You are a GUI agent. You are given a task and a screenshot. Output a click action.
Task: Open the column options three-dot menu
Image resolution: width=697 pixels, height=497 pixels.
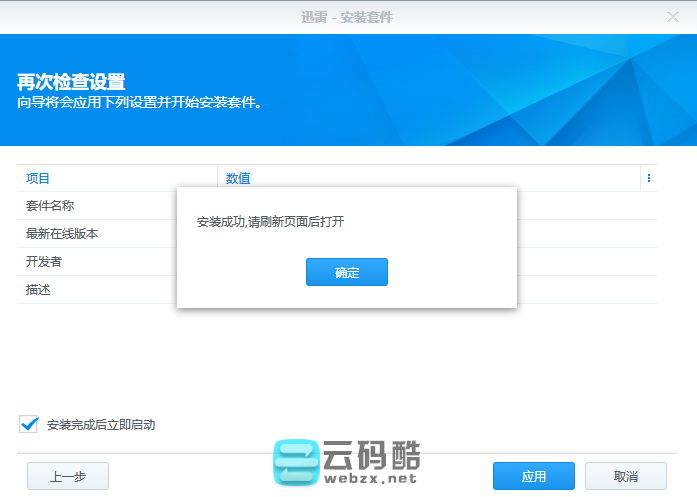648,178
